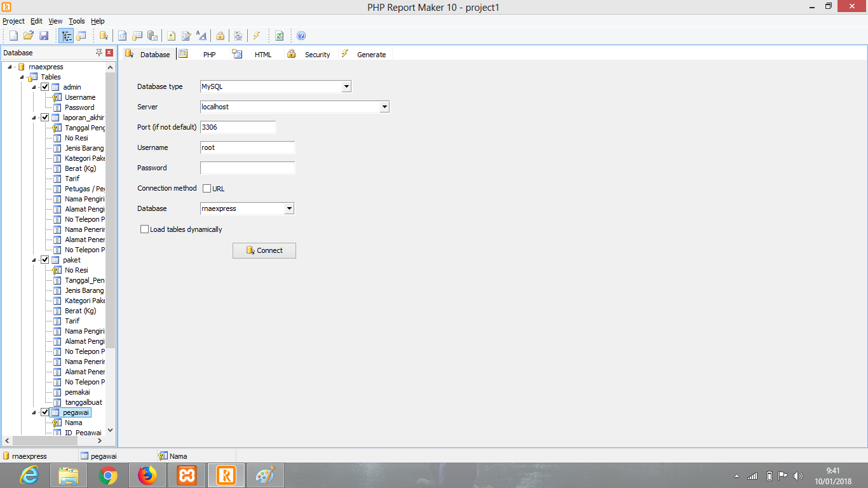Open the Database name dropdown showing rnaexpress
This screenshot has height=488, width=868.
click(289, 208)
